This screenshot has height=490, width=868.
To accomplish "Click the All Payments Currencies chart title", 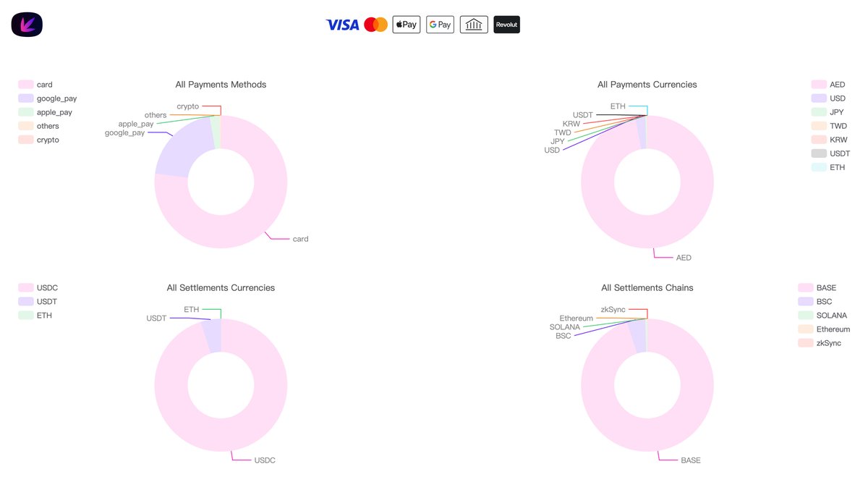I will 647,85.
